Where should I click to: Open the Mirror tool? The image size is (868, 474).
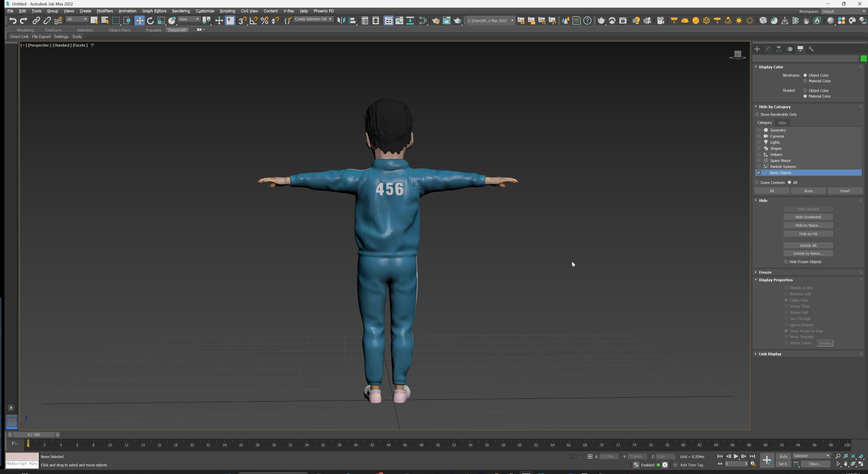tap(341, 21)
